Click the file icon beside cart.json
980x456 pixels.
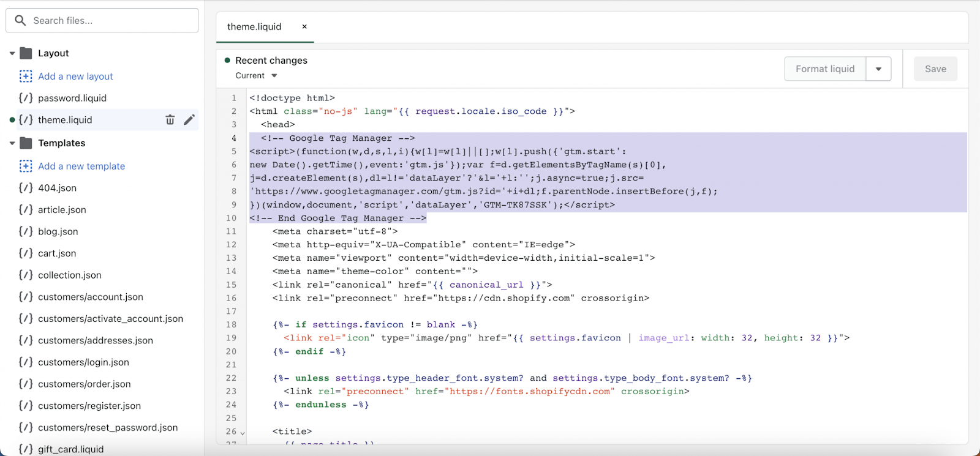click(26, 253)
